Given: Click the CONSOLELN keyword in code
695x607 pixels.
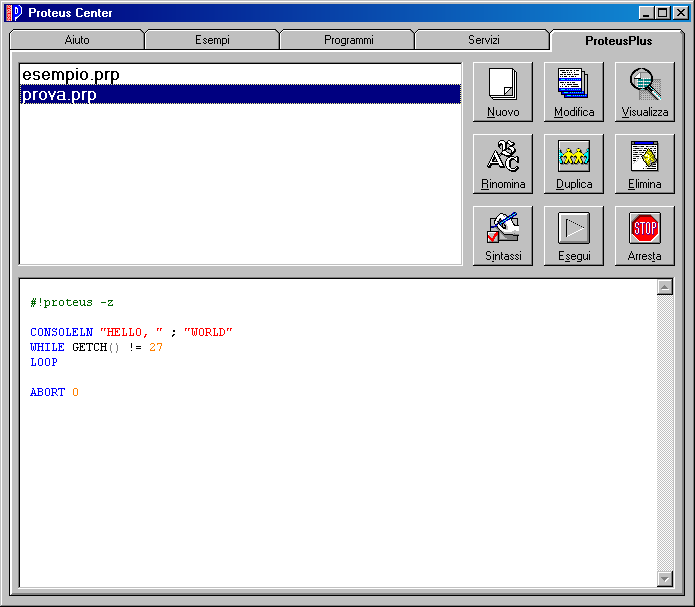Looking at the screenshot, I should coord(62,332).
